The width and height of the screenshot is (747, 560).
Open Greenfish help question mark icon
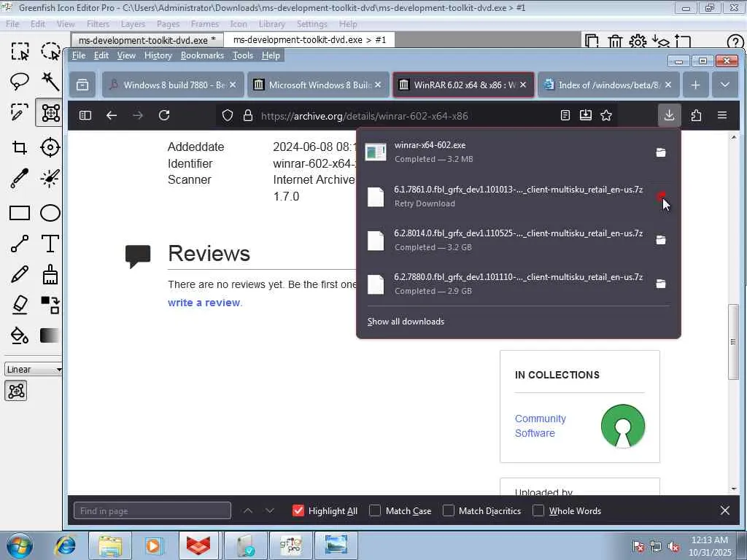[x=735, y=42]
